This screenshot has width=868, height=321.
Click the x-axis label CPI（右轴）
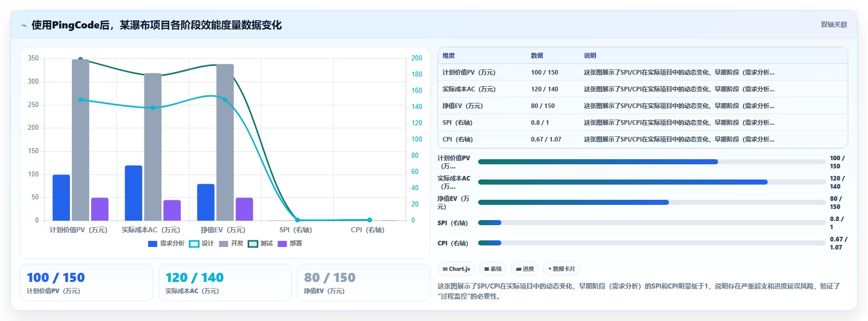click(368, 230)
